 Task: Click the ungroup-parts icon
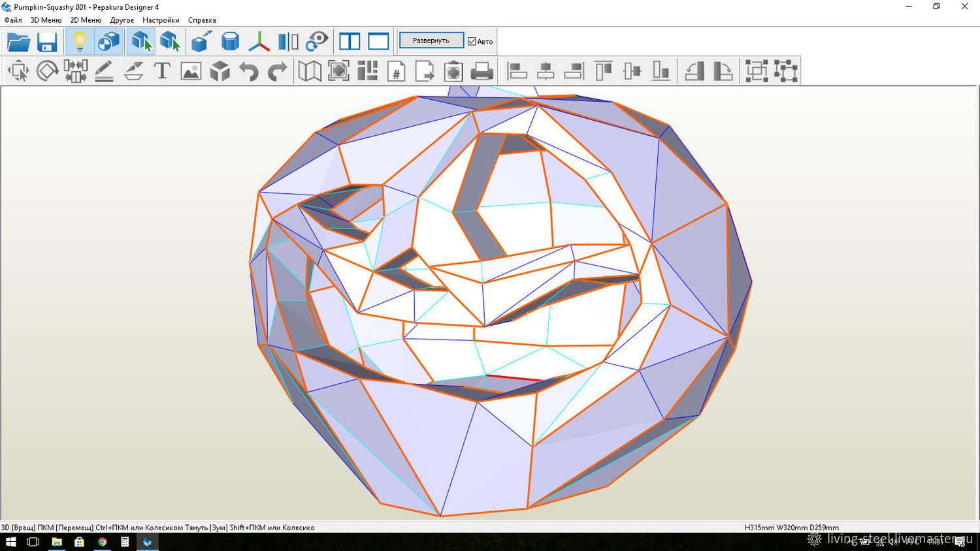point(785,71)
